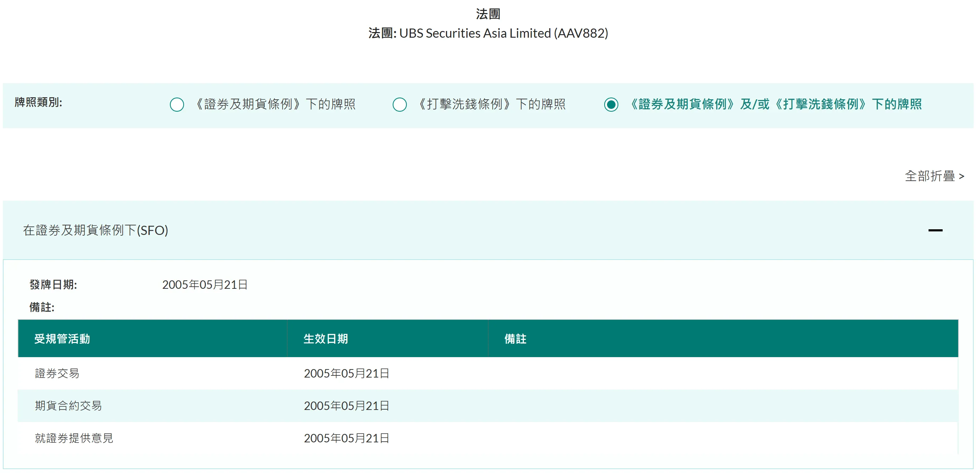980x473 pixels.
Task: Click effective date in 證券交易 row
Action: (x=347, y=373)
